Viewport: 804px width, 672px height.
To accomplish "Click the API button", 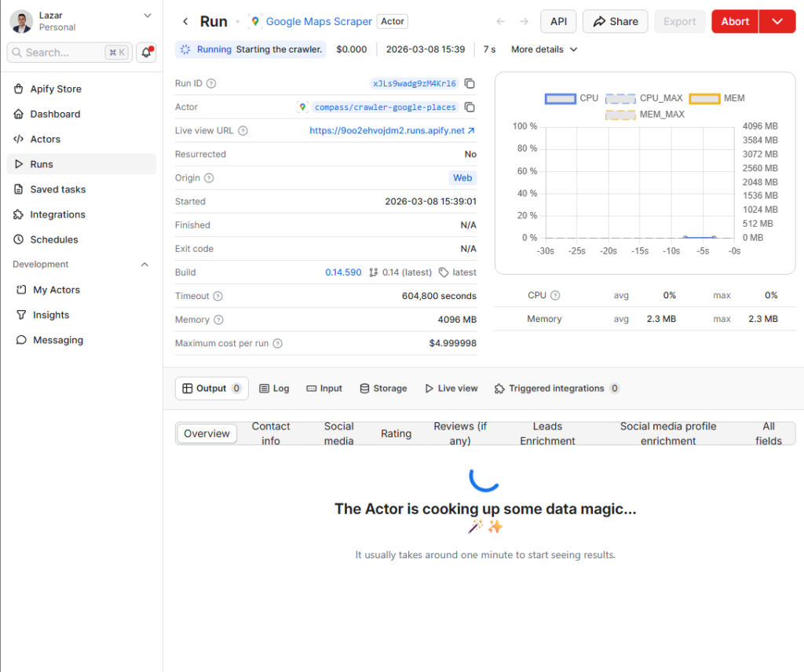I will click(x=558, y=21).
